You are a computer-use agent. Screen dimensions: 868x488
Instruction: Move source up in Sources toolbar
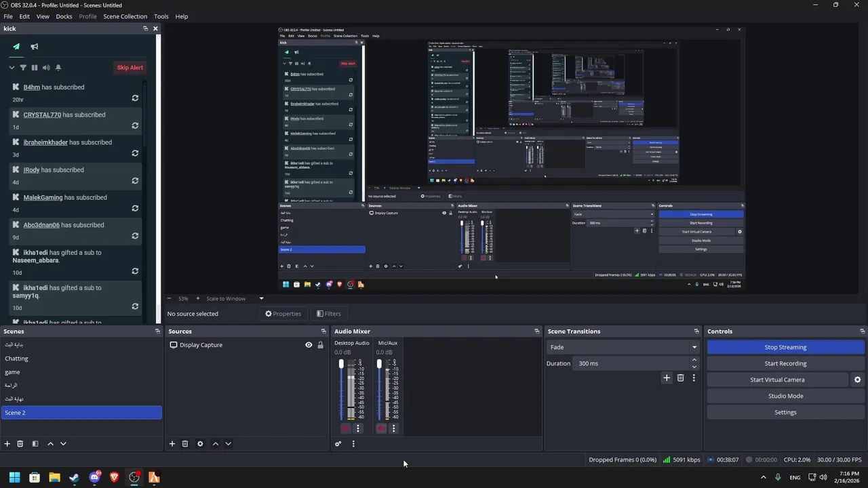click(x=216, y=444)
